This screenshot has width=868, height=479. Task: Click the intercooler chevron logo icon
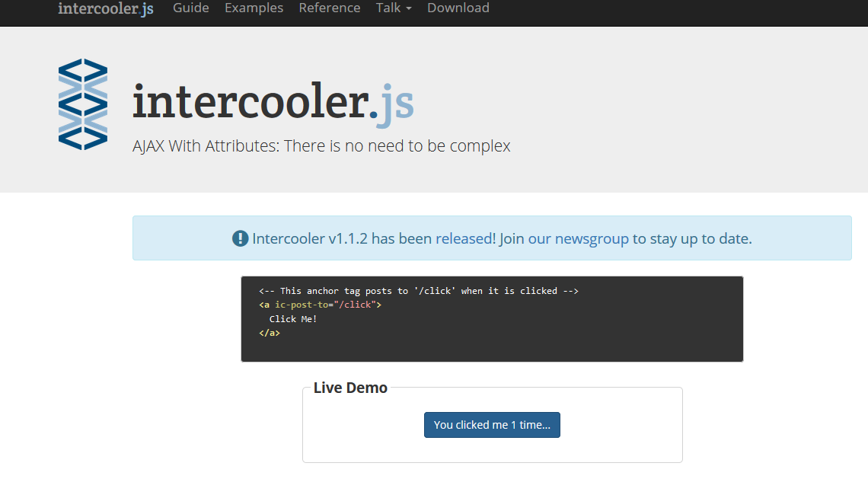[83, 104]
